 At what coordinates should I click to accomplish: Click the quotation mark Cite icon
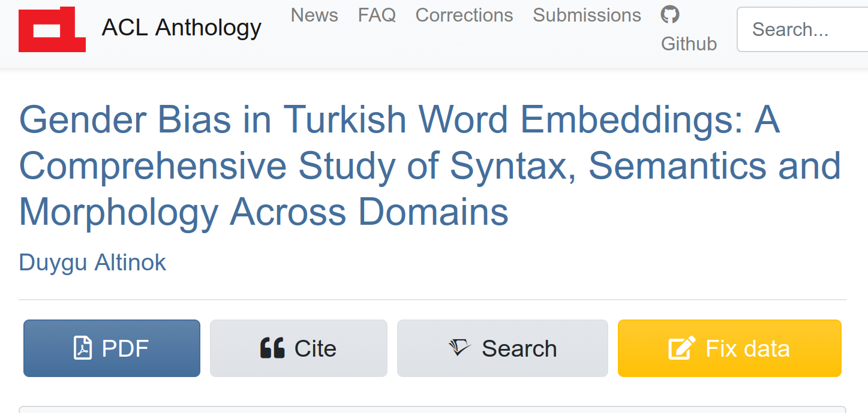tap(272, 348)
